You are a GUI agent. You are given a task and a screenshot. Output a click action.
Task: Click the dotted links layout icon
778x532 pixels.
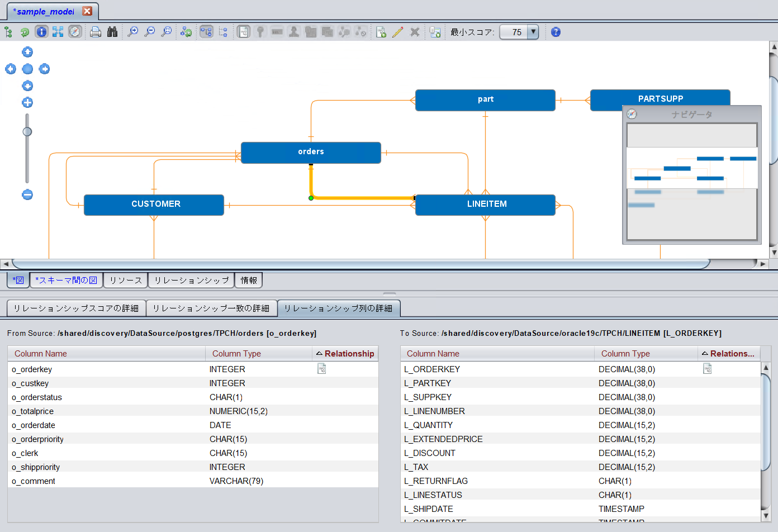click(x=223, y=32)
